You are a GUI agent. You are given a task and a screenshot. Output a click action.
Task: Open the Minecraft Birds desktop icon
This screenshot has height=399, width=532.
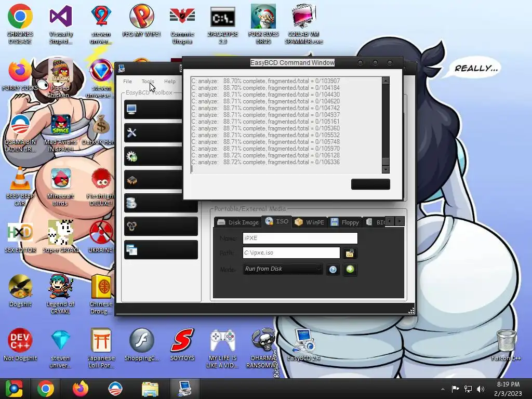(x=61, y=187)
